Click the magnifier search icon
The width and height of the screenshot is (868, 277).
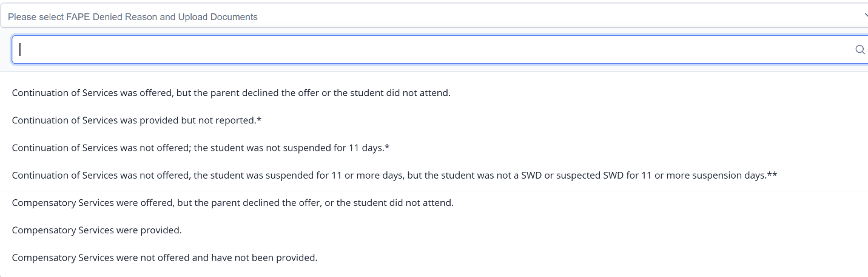860,50
